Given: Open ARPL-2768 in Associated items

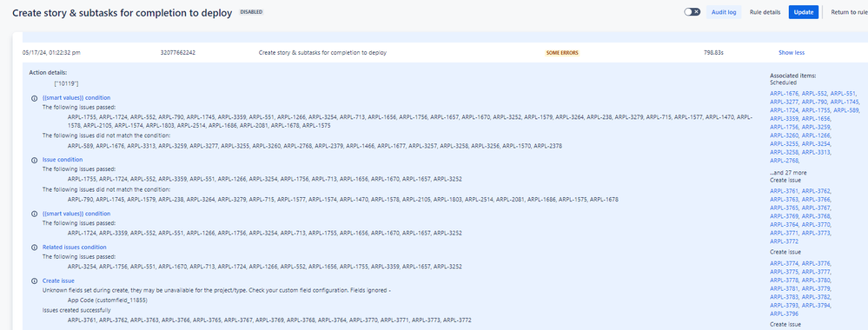Looking at the screenshot, I should pos(785,161).
